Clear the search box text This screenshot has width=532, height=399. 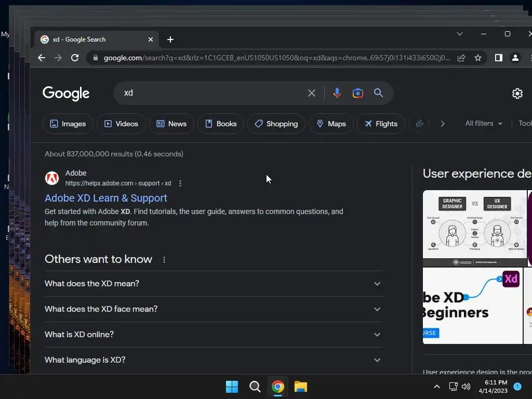point(312,93)
